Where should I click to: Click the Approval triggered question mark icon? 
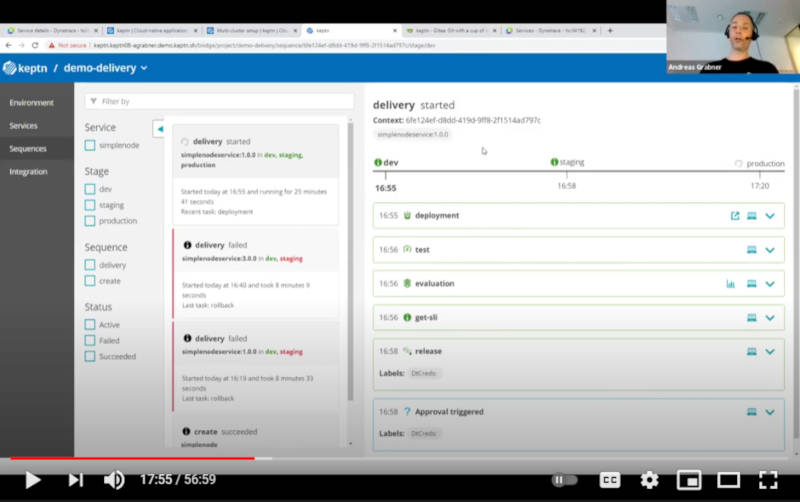click(407, 411)
